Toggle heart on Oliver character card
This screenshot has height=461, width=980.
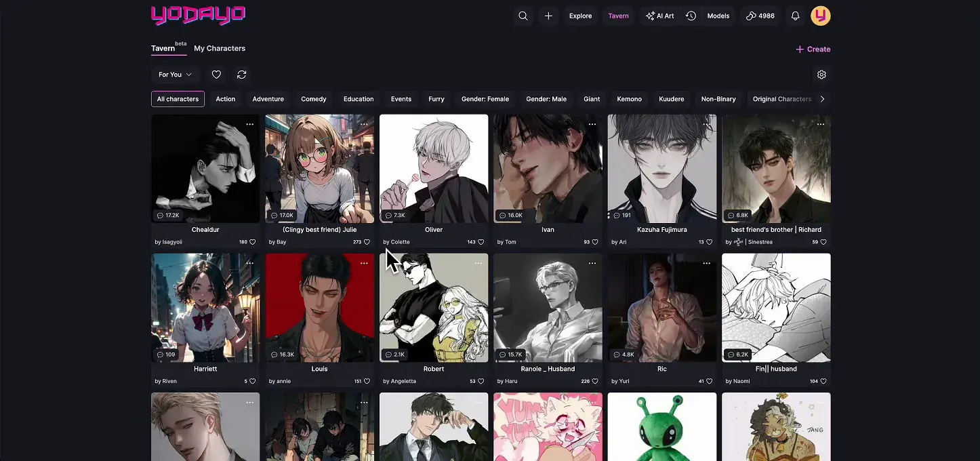pos(481,242)
